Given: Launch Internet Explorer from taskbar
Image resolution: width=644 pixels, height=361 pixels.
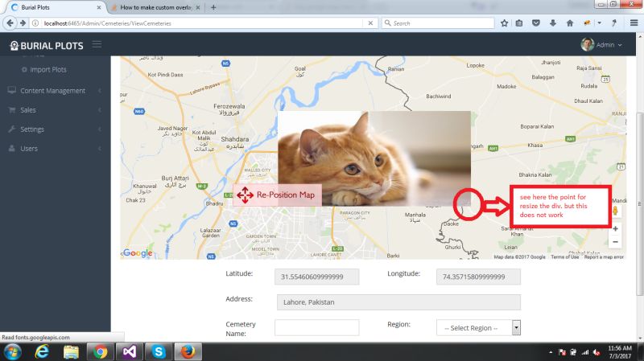Looking at the screenshot, I should coord(42,352).
